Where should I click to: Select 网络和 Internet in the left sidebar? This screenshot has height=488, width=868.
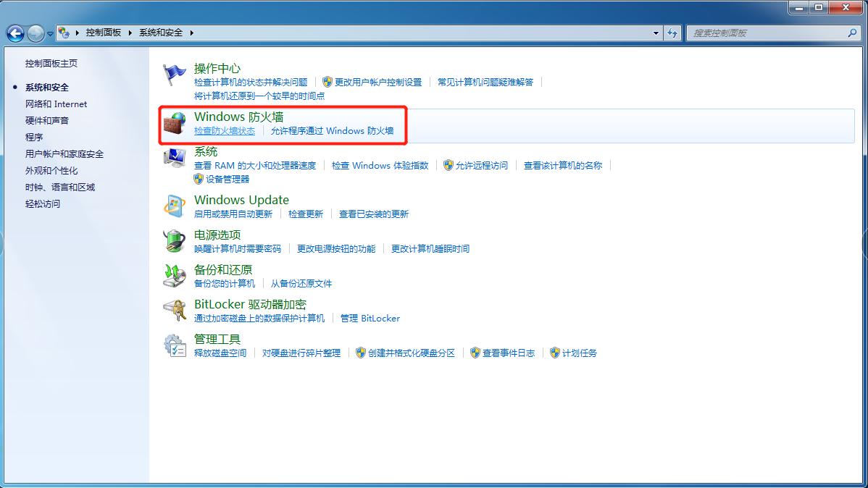click(x=56, y=104)
